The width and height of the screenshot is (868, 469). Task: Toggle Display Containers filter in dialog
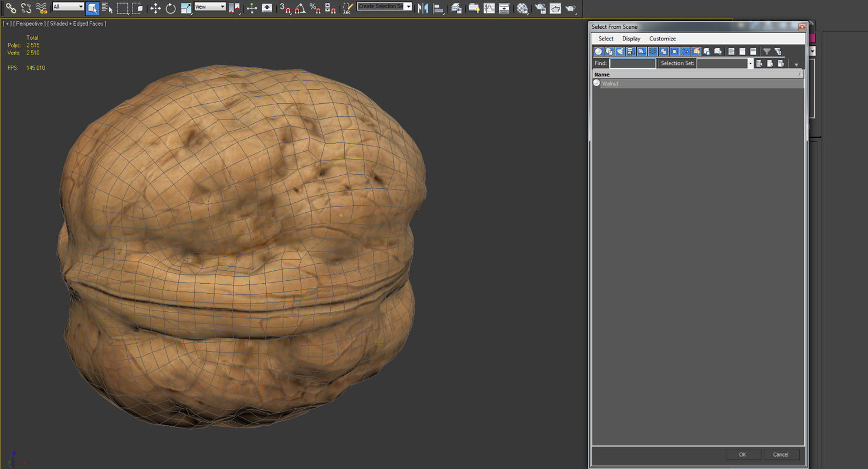pos(696,52)
